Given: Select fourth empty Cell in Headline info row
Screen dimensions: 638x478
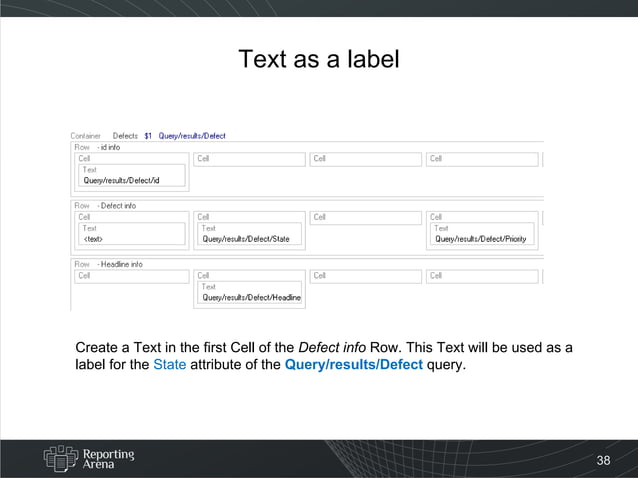Looking at the screenshot, I should click(x=482, y=276).
